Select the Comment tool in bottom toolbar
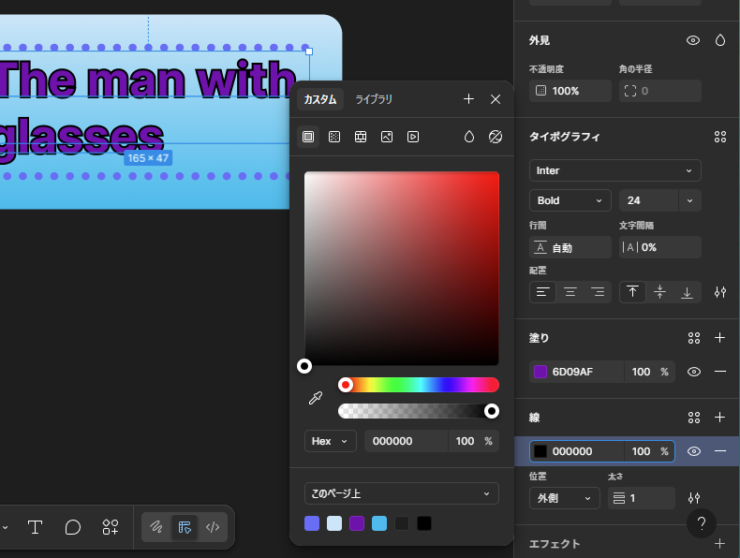 (x=73, y=527)
